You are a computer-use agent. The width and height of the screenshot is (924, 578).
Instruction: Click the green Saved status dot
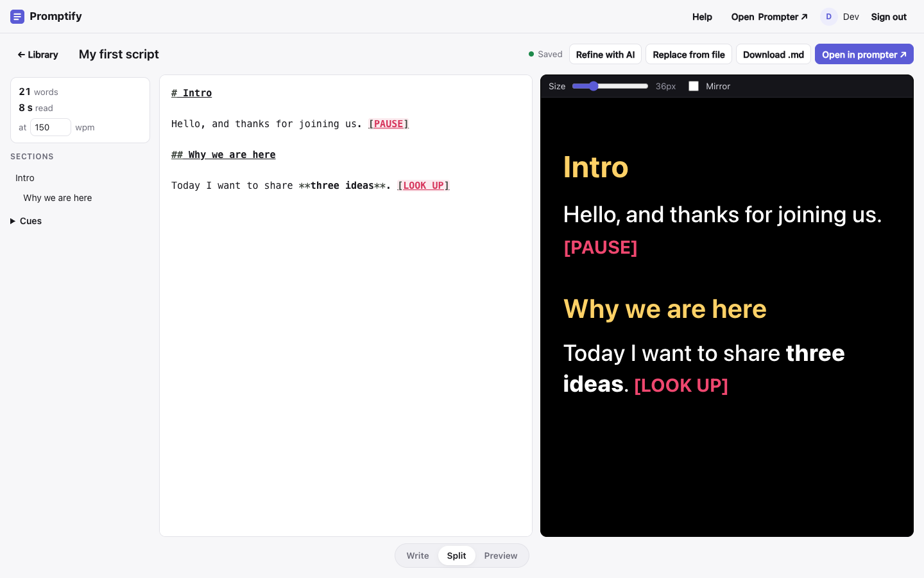(531, 54)
